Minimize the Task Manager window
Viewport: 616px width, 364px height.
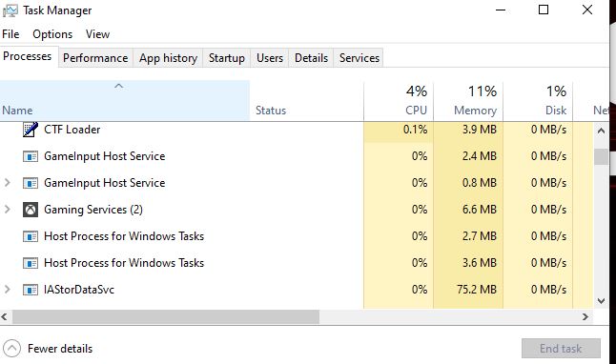[x=501, y=10]
